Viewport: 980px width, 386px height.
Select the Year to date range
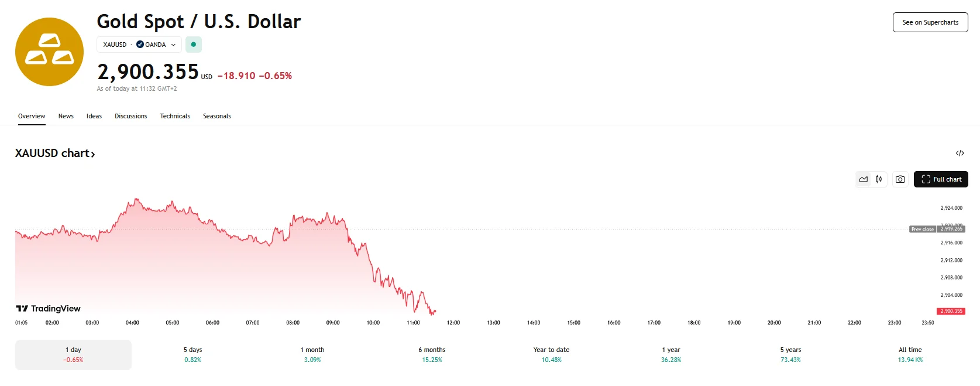(551, 354)
